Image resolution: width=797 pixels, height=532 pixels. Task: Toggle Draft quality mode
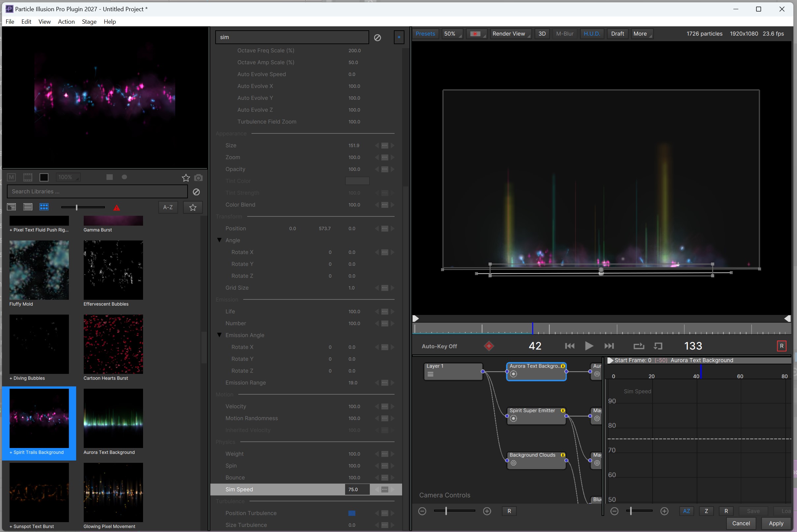pyautogui.click(x=617, y=34)
